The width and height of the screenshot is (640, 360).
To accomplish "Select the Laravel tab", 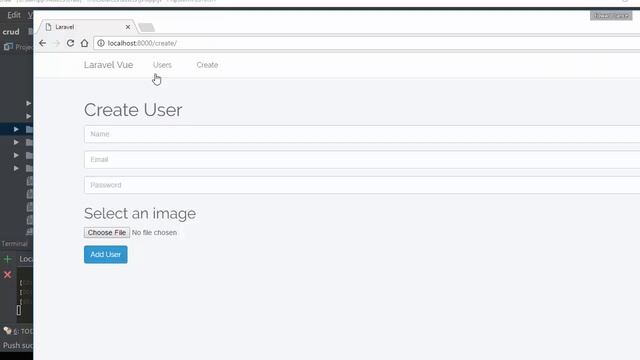I will 87,27.
